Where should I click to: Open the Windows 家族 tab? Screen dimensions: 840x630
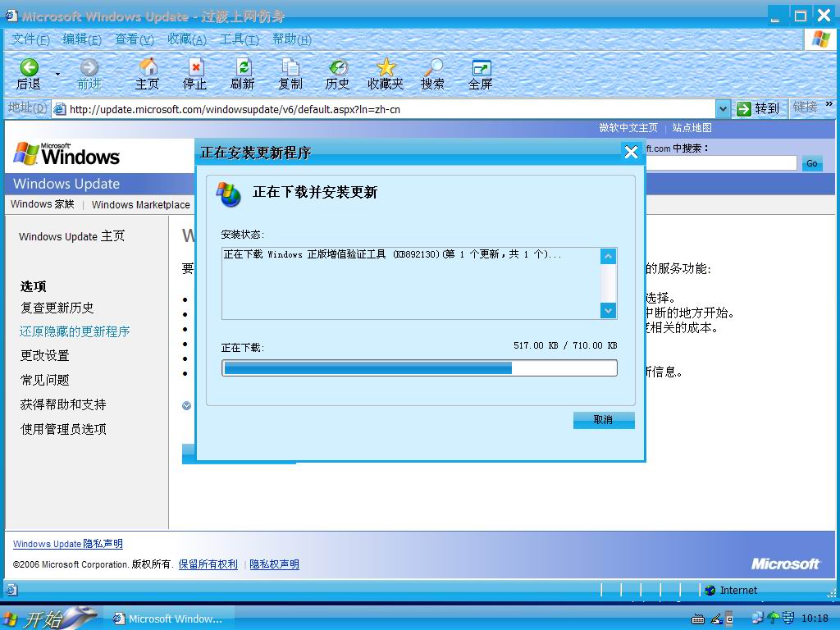coord(43,204)
